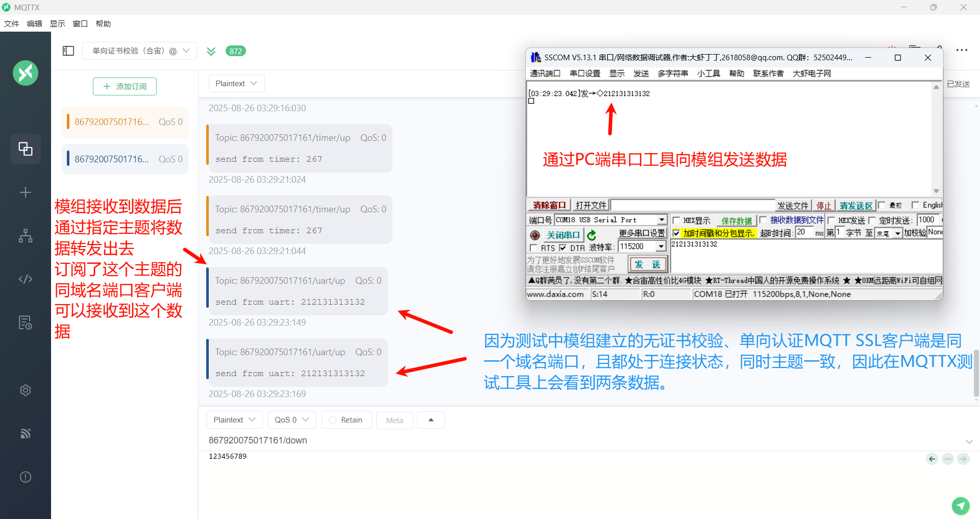The image size is (980, 519).
Task: Open SSCOM 小工具 menu
Action: 708,73
